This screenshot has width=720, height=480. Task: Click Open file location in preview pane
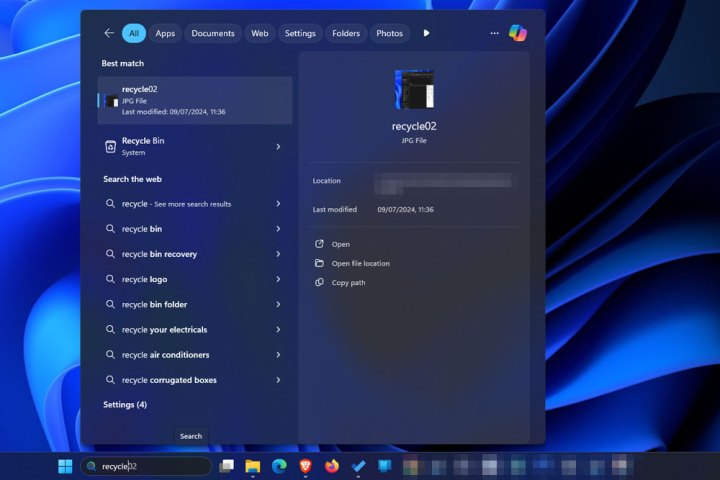tap(360, 263)
